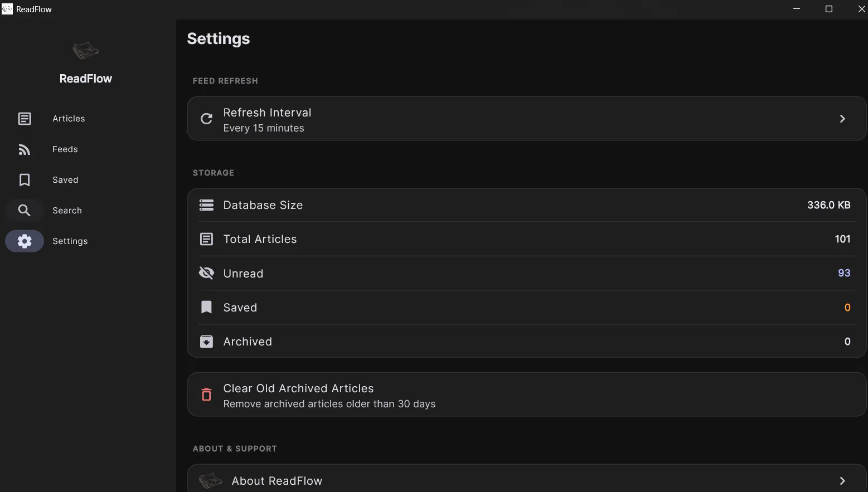This screenshot has height=492, width=868.
Task: Go to the Articles menu label
Action: click(x=69, y=119)
